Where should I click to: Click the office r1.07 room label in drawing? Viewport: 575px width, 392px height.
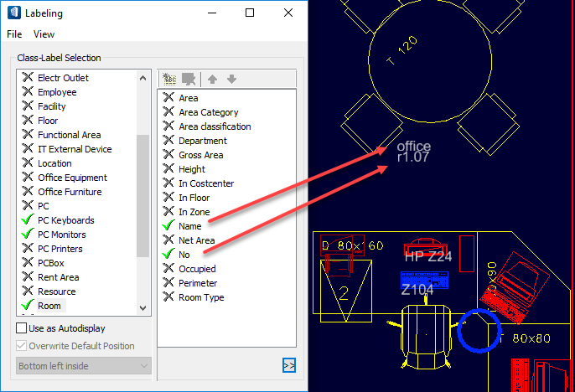click(x=413, y=152)
